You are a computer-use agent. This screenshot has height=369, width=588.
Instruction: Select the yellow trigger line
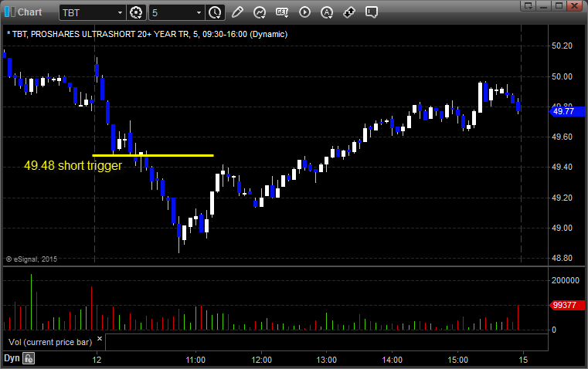pos(153,155)
